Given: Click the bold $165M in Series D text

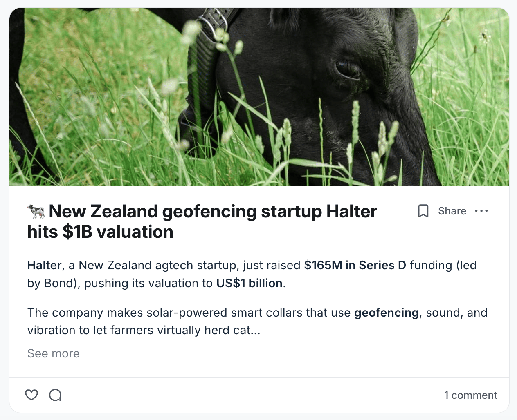Looking at the screenshot, I should [x=355, y=265].
